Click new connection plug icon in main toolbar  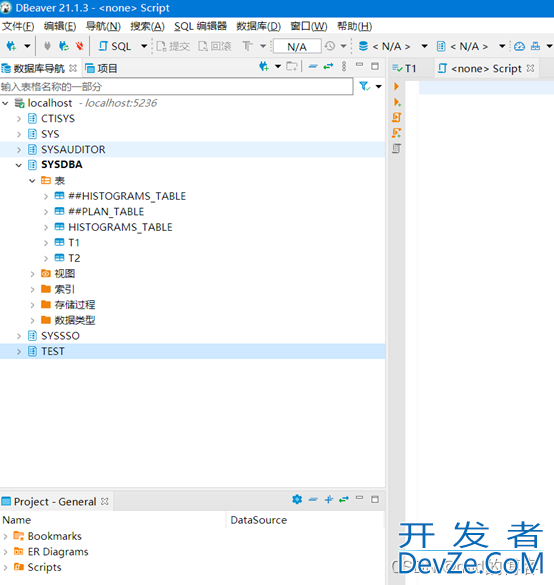[11, 46]
